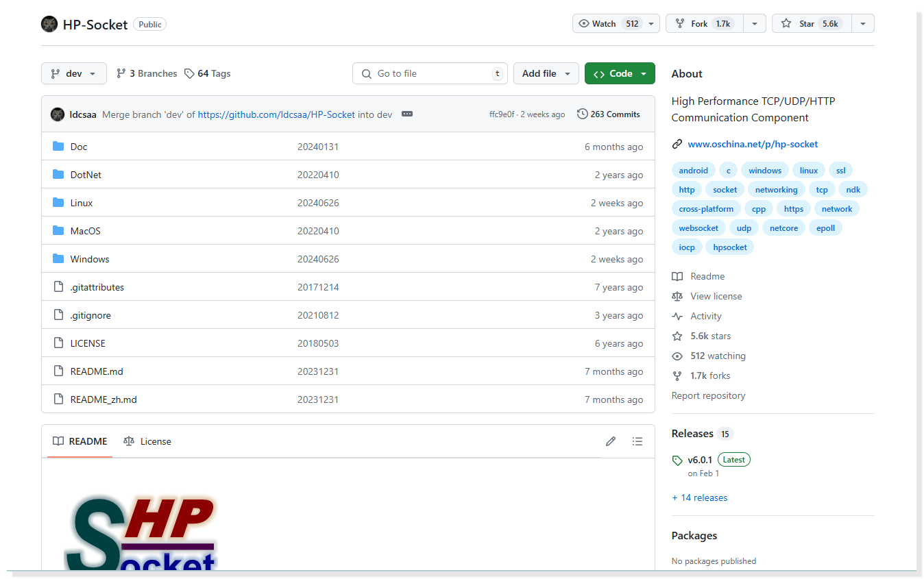Open the README outline list icon
The width and height of the screenshot is (924, 579).
637,441
